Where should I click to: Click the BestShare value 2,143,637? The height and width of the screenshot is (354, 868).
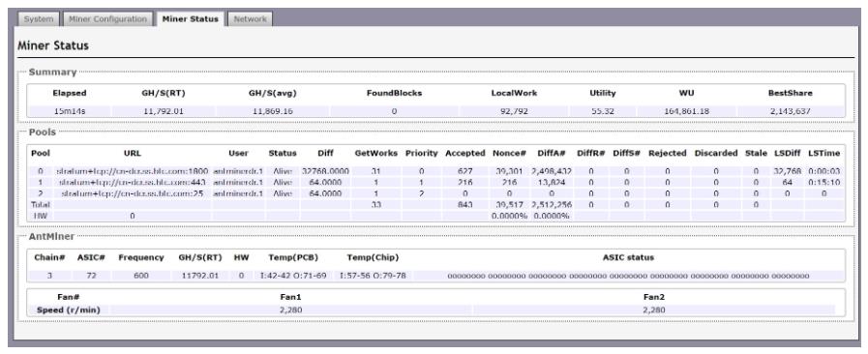790,111
